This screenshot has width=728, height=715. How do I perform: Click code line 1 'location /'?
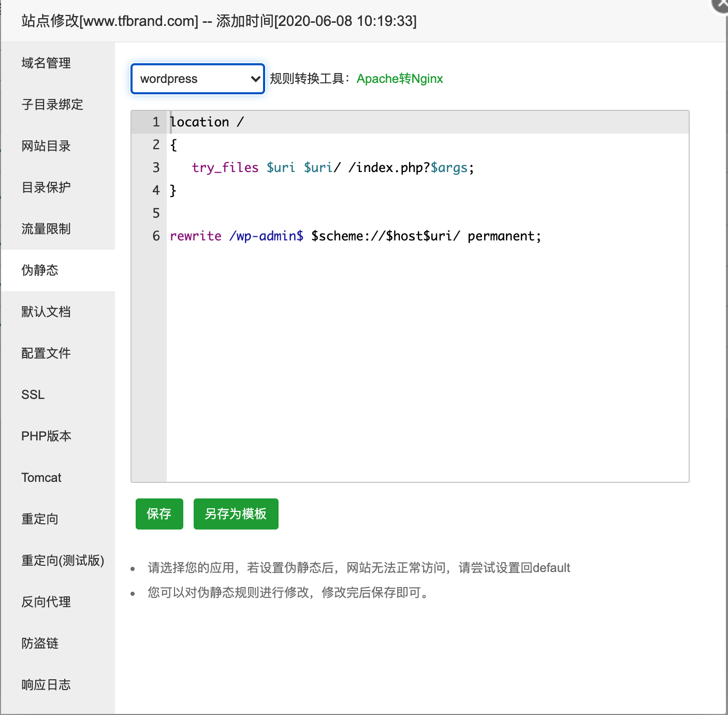click(x=207, y=122)
